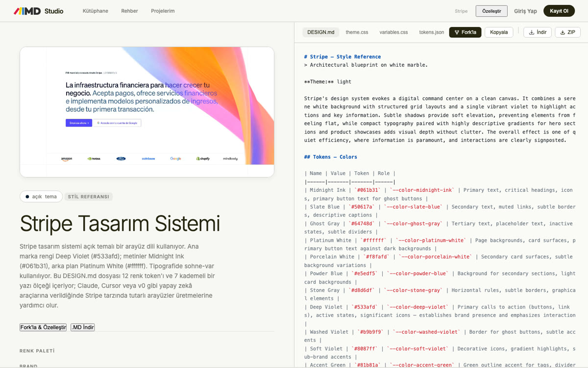Click the #061b31 color value in code
The width and height of the screenshot is (588, 368).
[367, 190]
